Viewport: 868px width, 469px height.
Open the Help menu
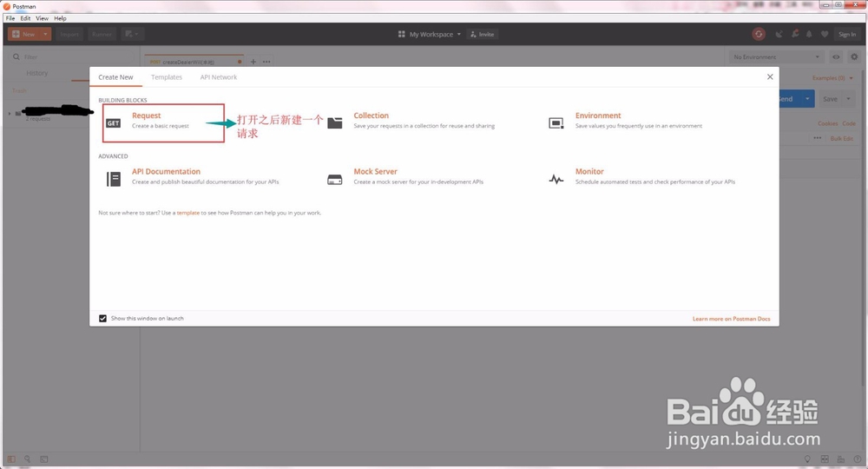60,18
